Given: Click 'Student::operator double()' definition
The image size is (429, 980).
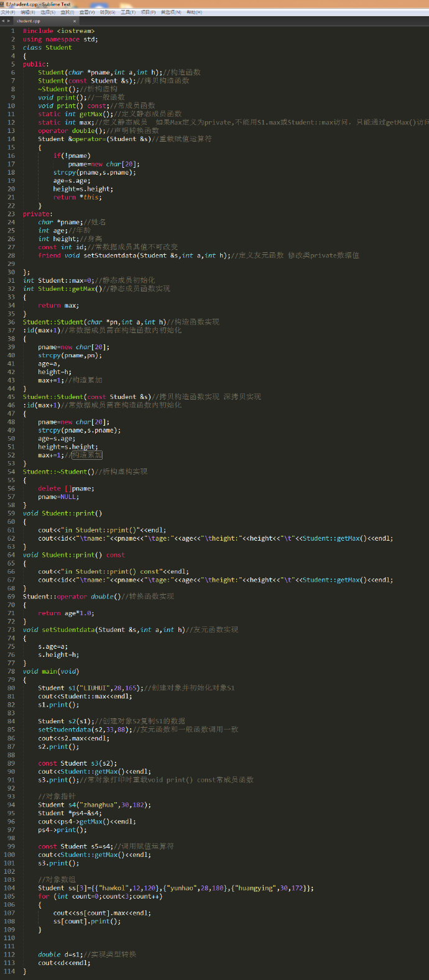Looking at the screenshot, I should (x=70, y=597).
